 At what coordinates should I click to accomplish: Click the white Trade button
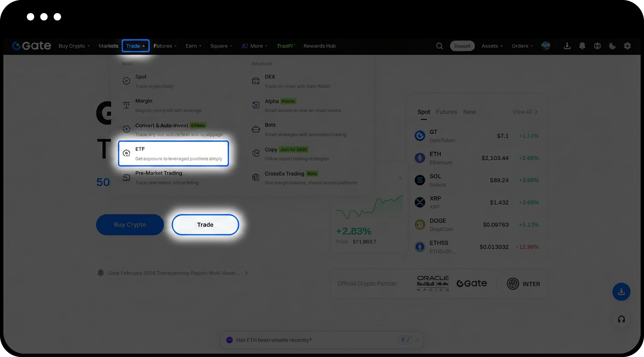[205, 225]
